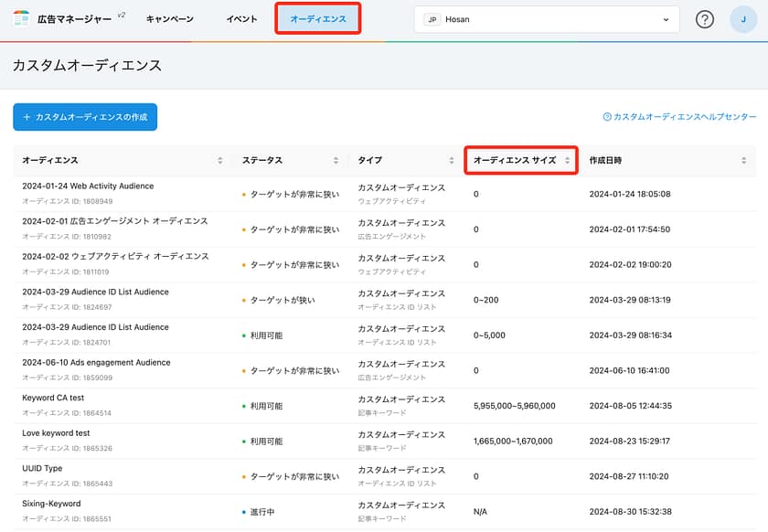Image resolution: width=768 pixels, height=532 pixels.
Task: Open the UUID Type audience
Action: [x=42, y=469]
